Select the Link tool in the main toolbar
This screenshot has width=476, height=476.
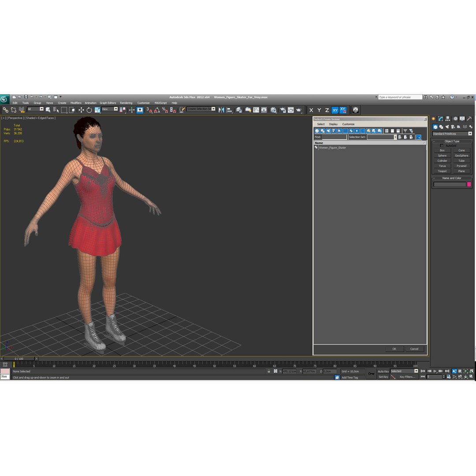5,110
